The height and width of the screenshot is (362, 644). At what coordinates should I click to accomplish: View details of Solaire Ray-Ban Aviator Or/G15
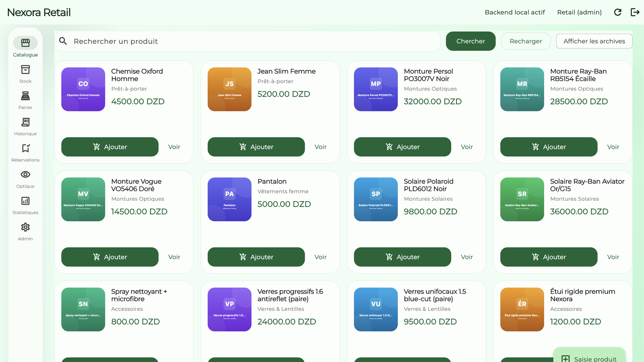[613, 257]
